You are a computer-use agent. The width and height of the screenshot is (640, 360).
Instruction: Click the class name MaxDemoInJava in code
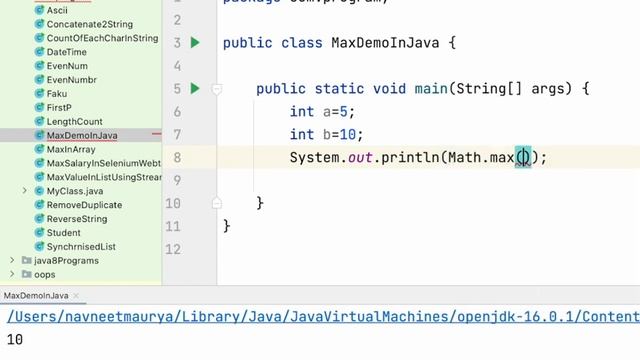(385, 42)
